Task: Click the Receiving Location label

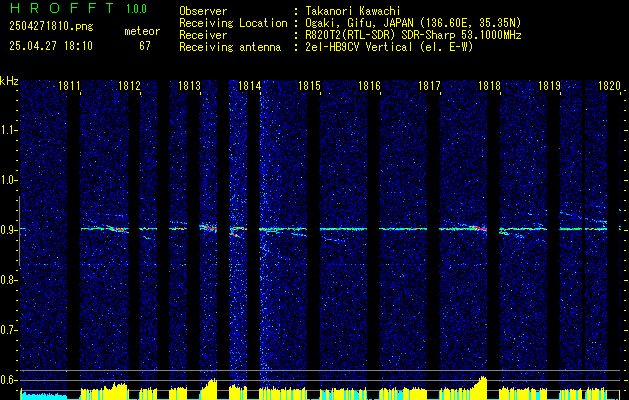Action: coord(233,23)
